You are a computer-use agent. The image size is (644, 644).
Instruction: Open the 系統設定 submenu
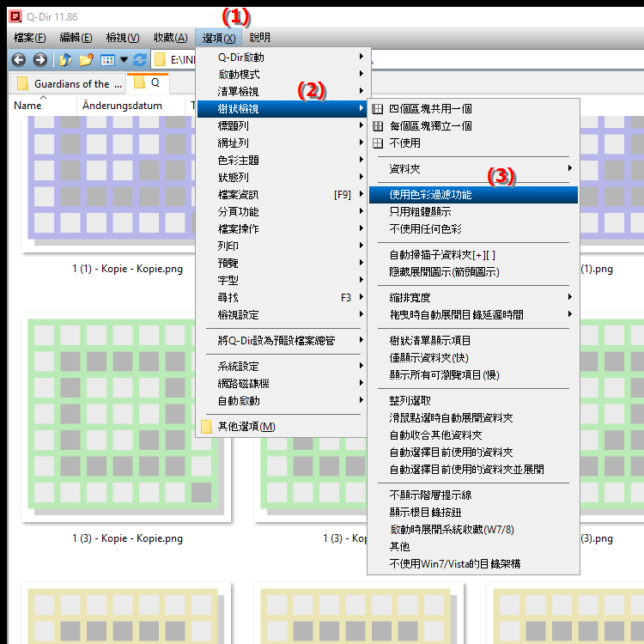[x=283, y=367]
